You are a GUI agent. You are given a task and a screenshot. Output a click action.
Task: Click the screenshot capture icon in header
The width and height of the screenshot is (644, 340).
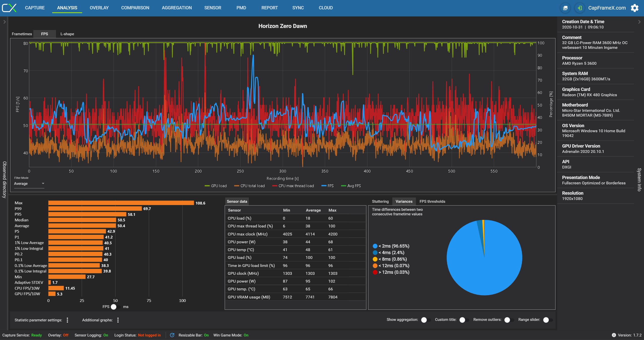point(565,8)
